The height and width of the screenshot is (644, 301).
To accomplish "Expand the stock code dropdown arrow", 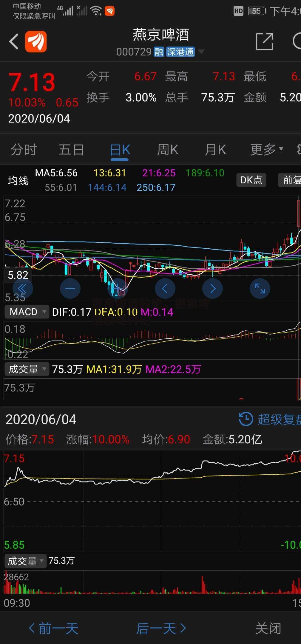I will tap(201, 52).
